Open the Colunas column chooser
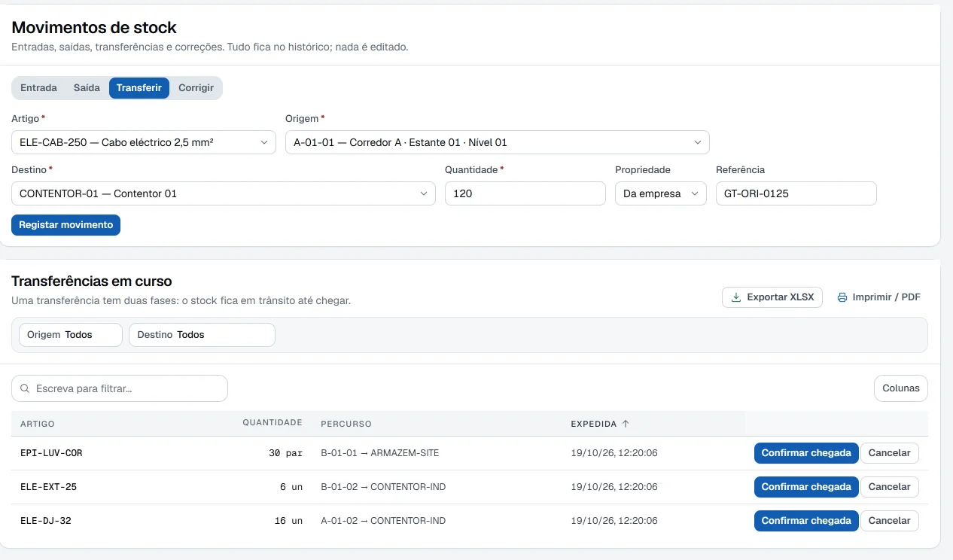Image resolution: width=953 pixels, height=560 pixels. [x=901, y=388]
